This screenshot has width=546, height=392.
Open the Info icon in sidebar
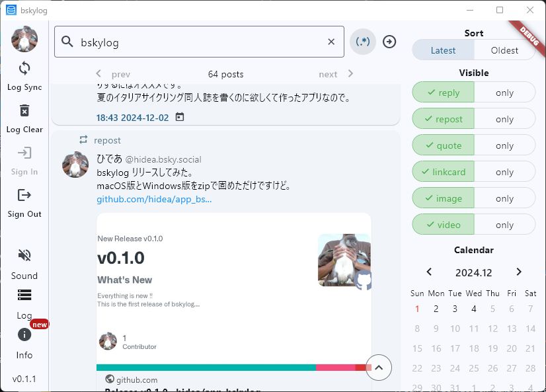click(x=24, y=334)
